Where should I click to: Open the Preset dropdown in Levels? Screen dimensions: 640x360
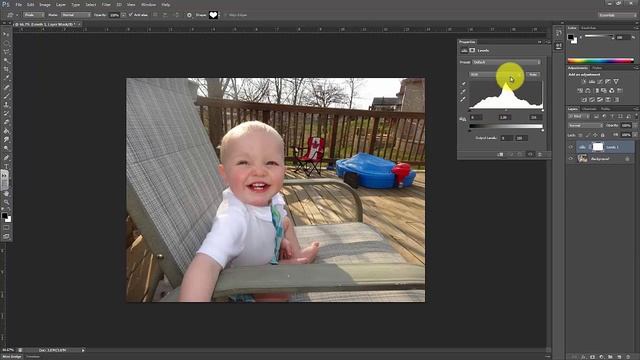tap(507, 62)
